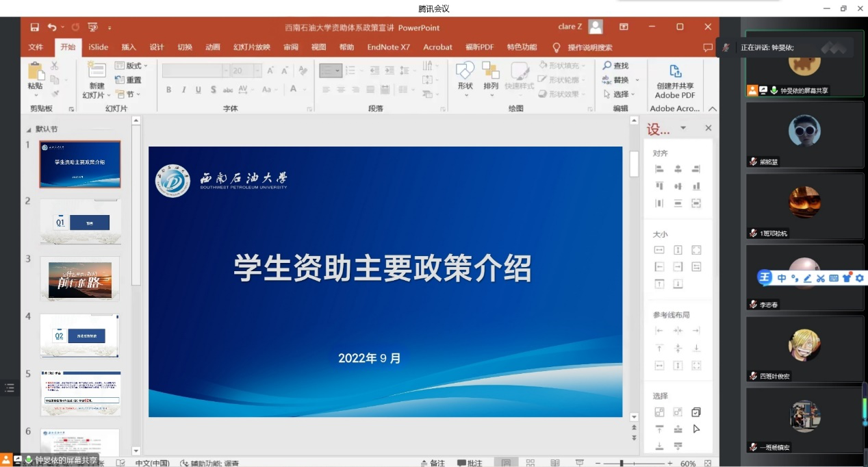
Task: Click the language 中文(中国) status entry
Action: (152, 464)
